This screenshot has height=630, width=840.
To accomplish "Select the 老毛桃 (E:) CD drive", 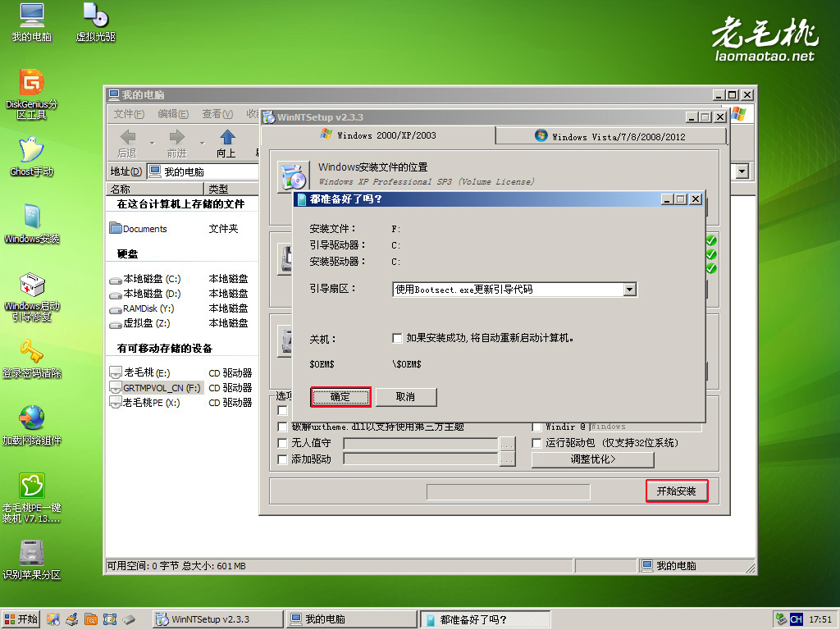I will [139, 372].
